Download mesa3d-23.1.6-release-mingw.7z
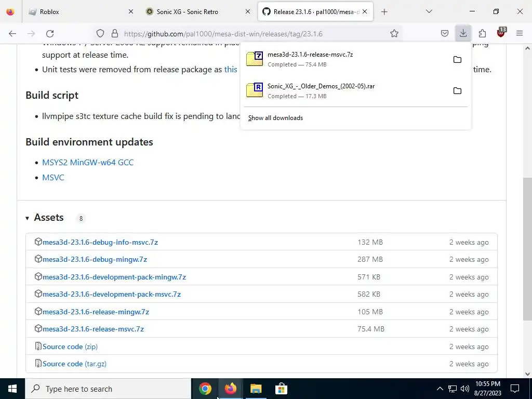 click(x=96, y=312)
